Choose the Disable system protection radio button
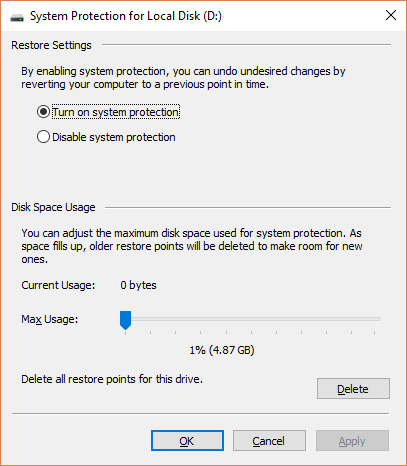 coord(43,137)
